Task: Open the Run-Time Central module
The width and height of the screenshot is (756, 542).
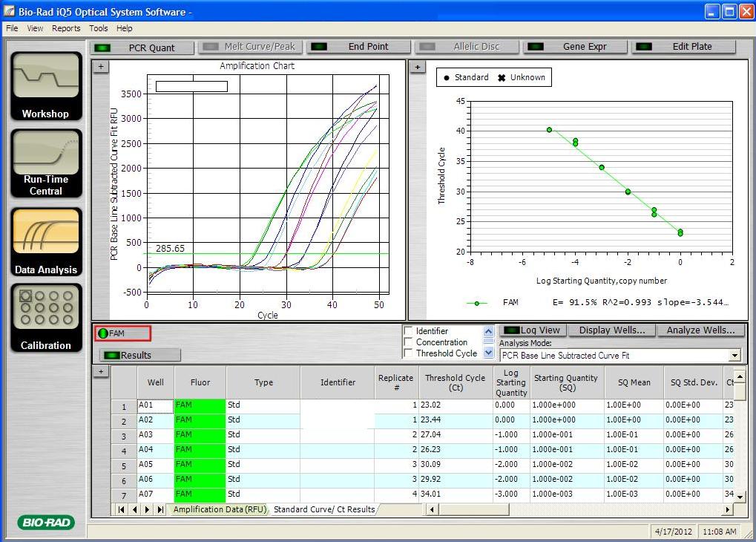Action: (x=46, y=163)
